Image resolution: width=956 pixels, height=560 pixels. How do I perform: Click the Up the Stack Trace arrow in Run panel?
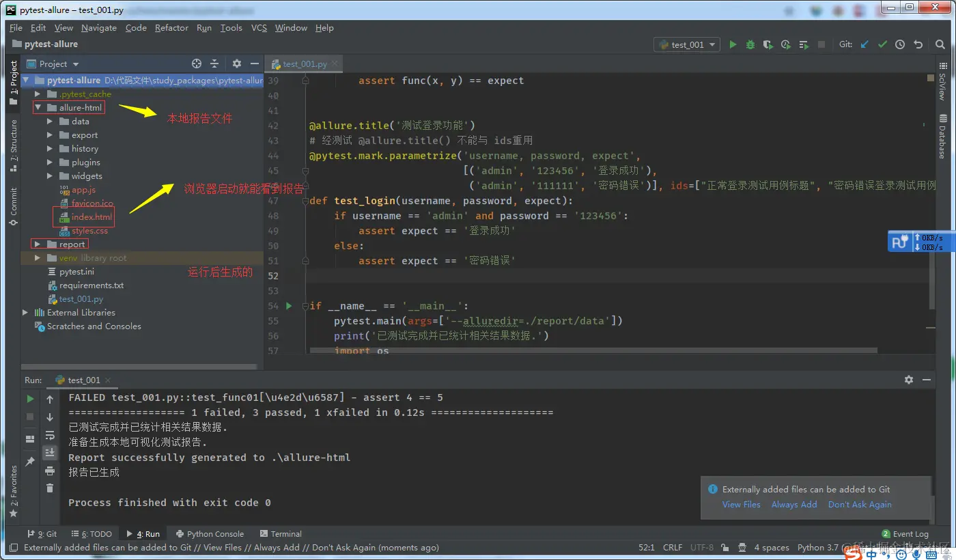(50, 399)
